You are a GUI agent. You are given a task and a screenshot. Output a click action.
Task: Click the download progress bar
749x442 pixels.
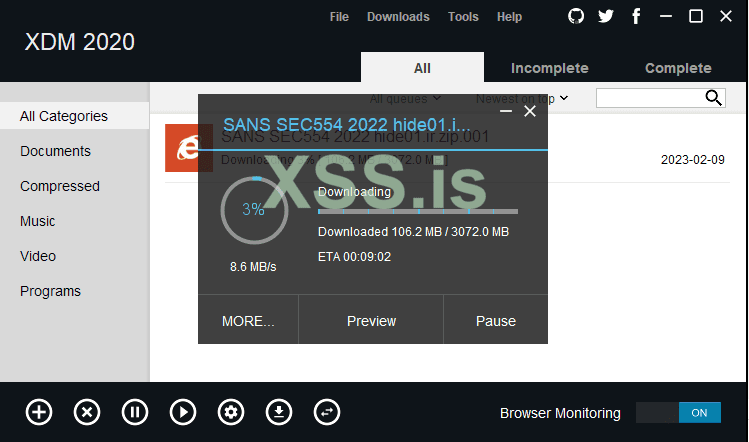(418, 211)
